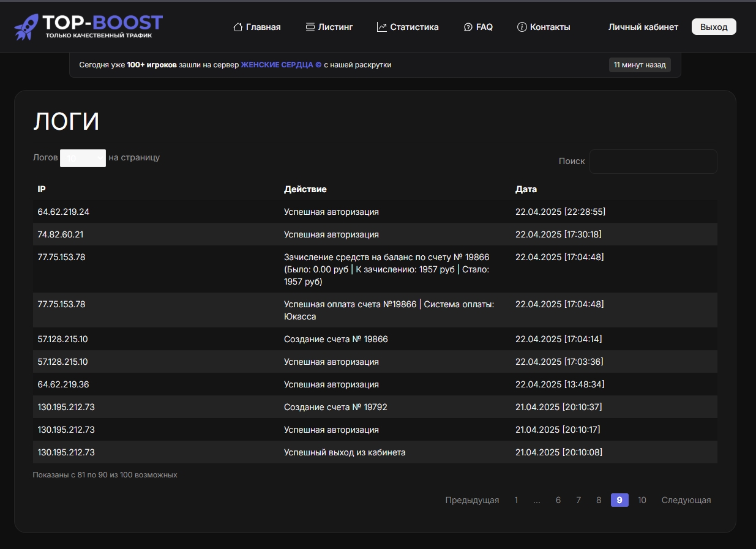The height and width of the screenshot is (549, 756).
Task: Go to the FAQ section
Action: click(483, 26)
